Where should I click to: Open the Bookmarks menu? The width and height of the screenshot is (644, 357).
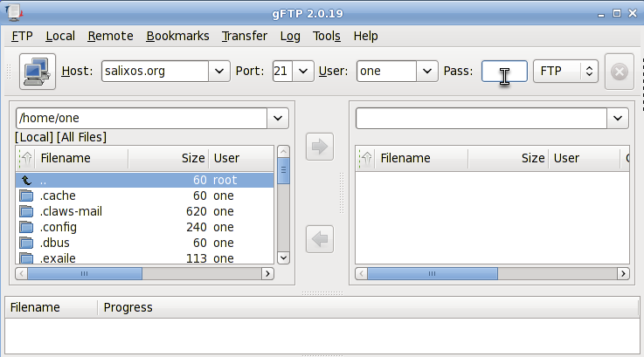(178, 36)
